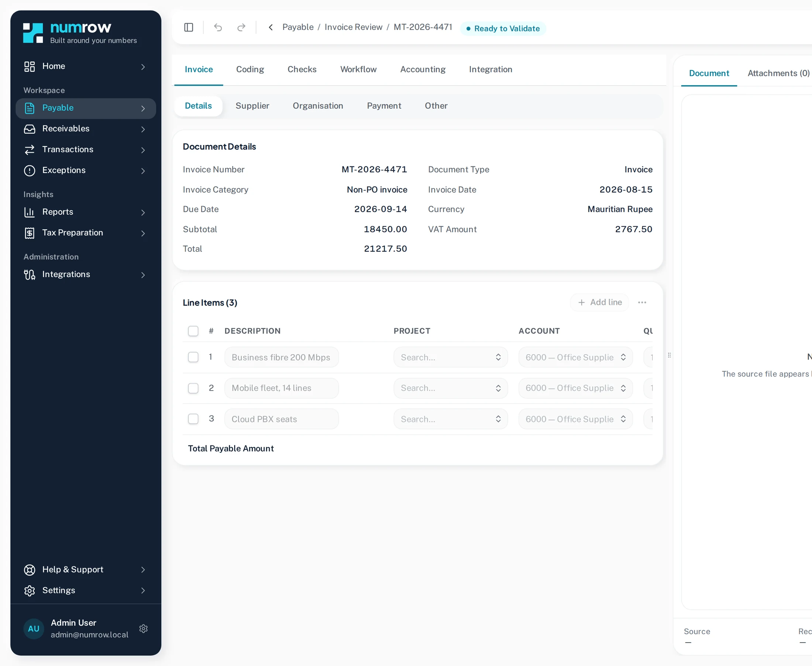The width and height of the screenshot is (812, 666).
Task: Check the Mobile fleet, 14 lines row
Action: coord(193,388)
